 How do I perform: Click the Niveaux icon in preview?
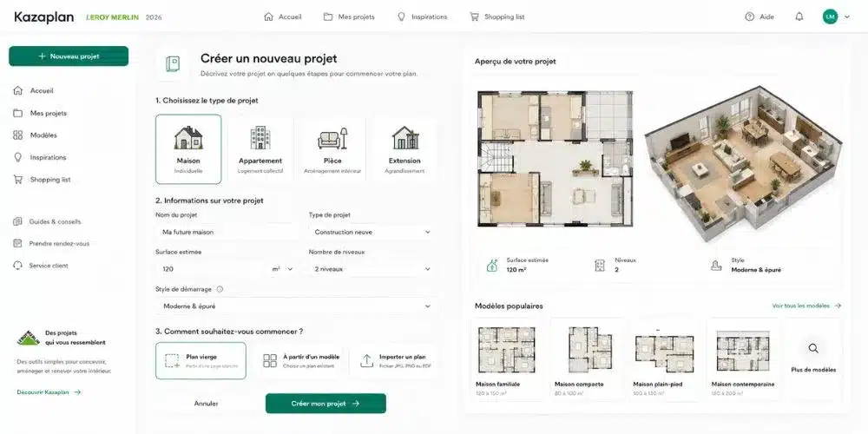[x=600, y=266]
